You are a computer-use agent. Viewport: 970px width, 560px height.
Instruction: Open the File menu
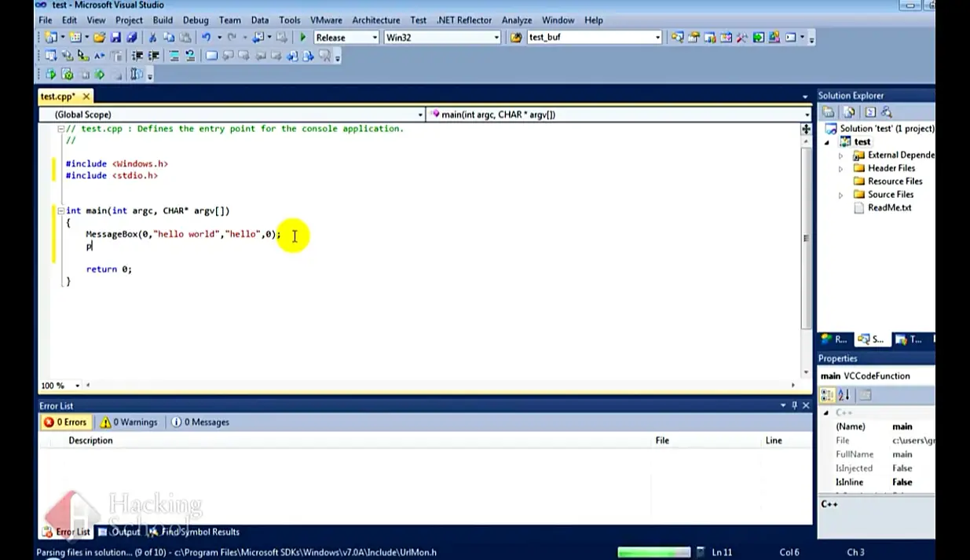[46, 20]
